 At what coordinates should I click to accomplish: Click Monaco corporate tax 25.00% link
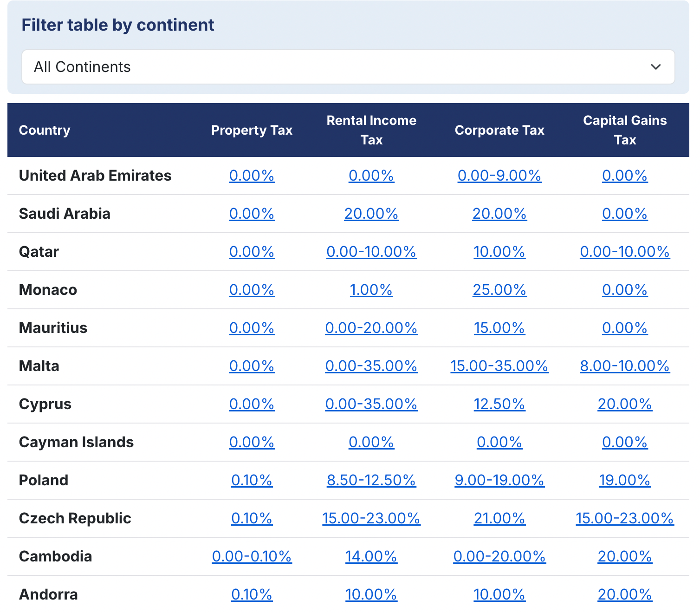coord(499,290)
